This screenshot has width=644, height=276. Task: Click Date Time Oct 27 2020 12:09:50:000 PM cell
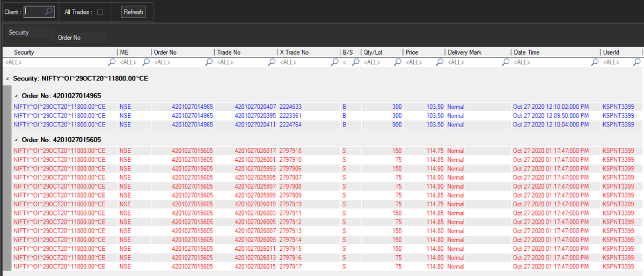click(555, 115)
